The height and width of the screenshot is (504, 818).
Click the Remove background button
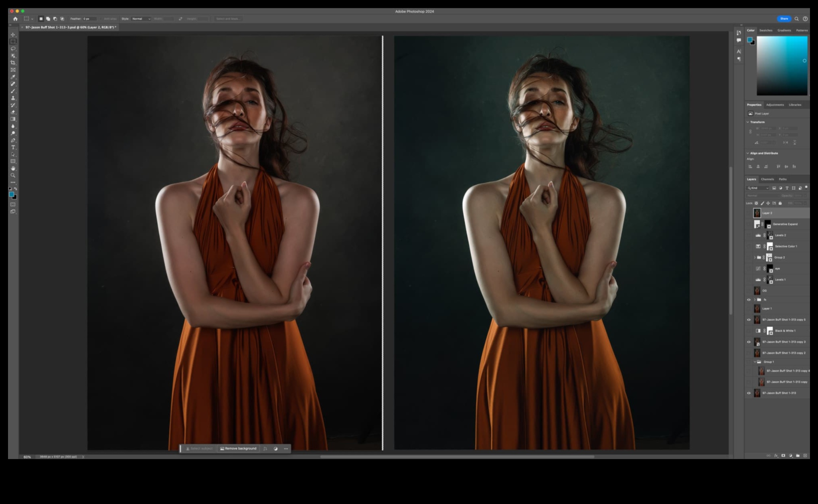tap(238, 449)
